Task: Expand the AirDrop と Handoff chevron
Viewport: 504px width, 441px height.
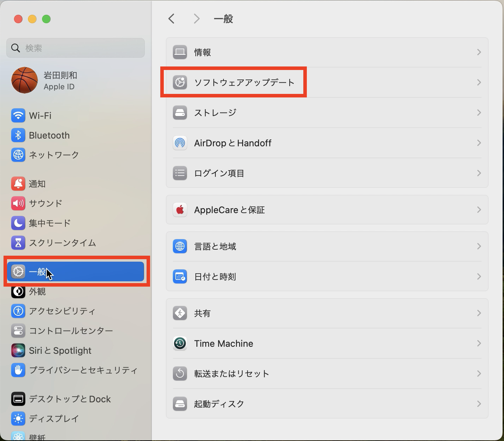Action: 479,143
